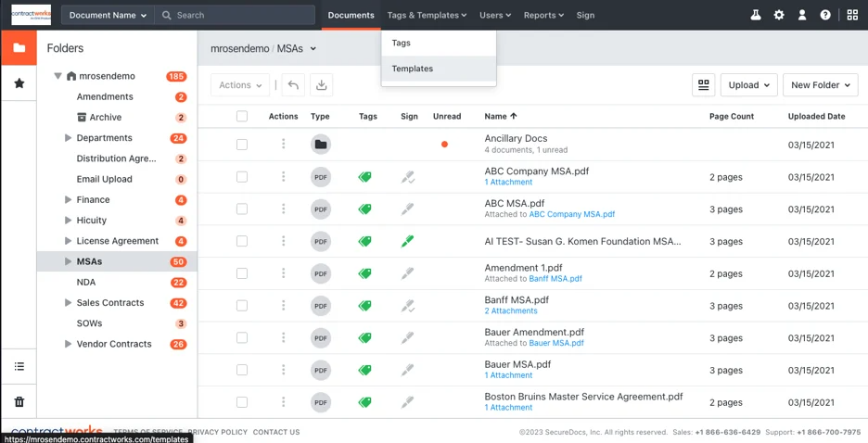The image size is (868, 443).
Task: Click the user profile icon
Action: (802, 15)
